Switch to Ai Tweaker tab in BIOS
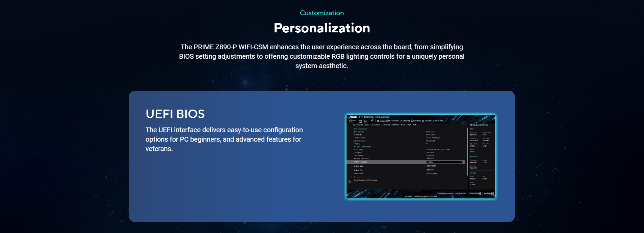This screenshot has height=233, width=644. tap(376, 125)
